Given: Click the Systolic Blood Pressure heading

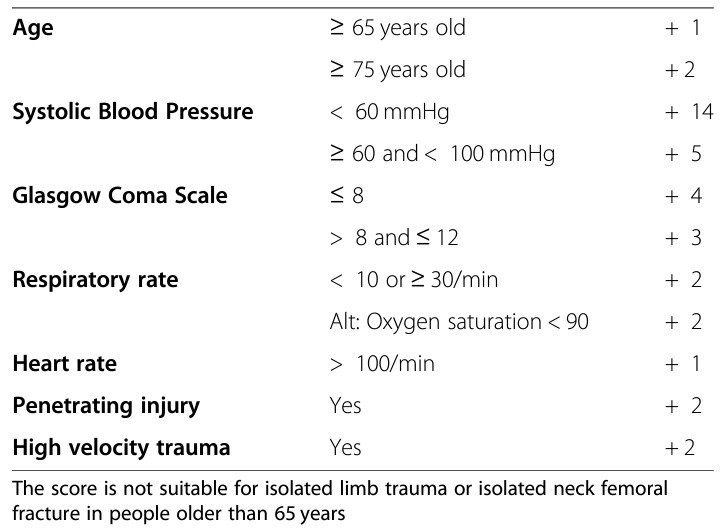Looking at the screenshot, I should click(x=133, y=112).
